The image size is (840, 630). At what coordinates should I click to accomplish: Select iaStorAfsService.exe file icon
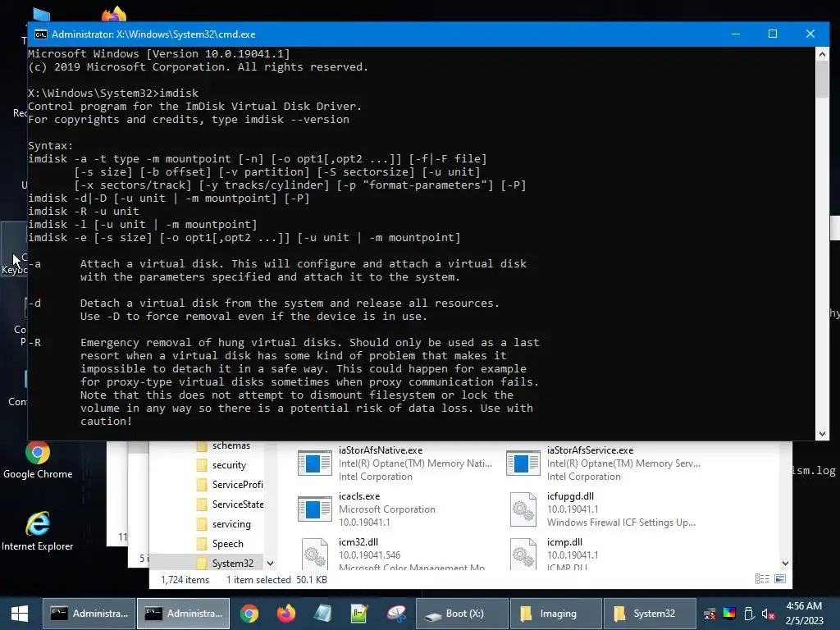(x=523, y=463)
